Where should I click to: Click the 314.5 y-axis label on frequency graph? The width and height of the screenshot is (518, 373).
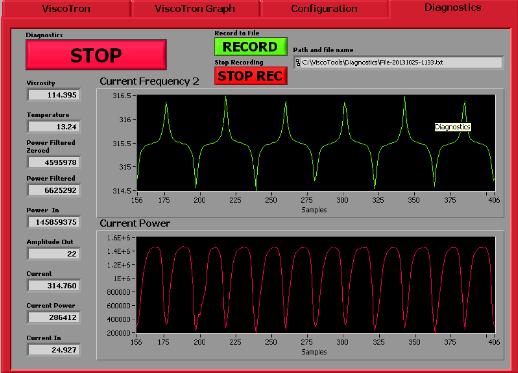122,191
